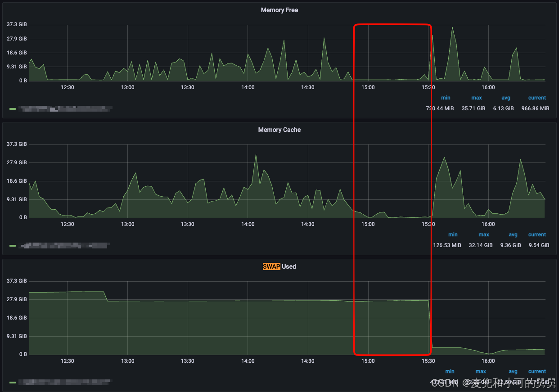Click the 14:30 time label under Memory Cache

(x=308, y=224)
